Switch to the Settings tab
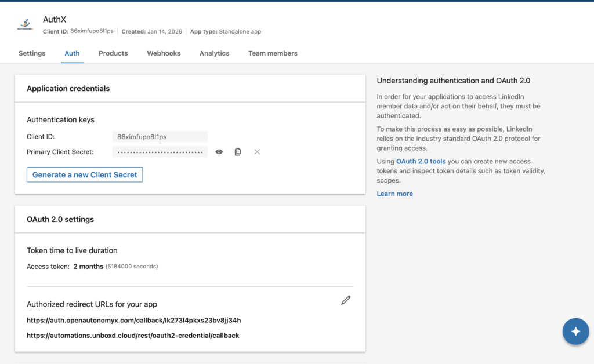 (x=32, y=53)
